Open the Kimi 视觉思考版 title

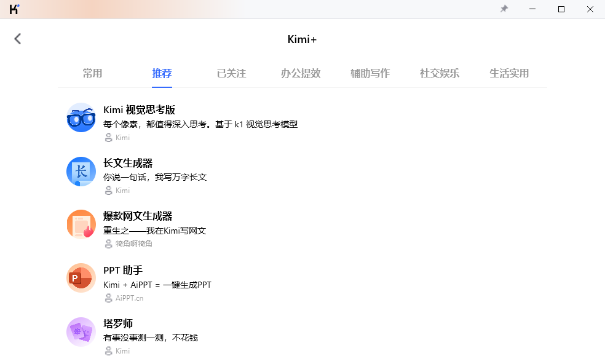140,110
